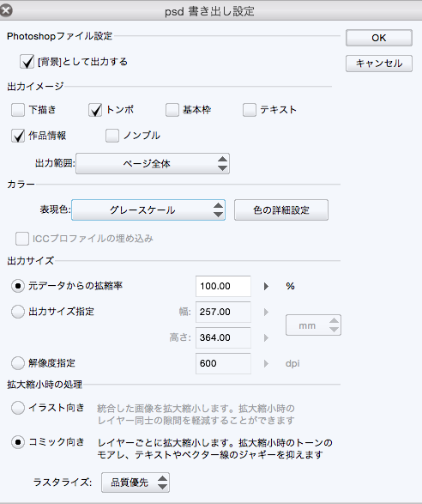Check the テキスト output option
The image size is (422, 504).
(250, 110)
